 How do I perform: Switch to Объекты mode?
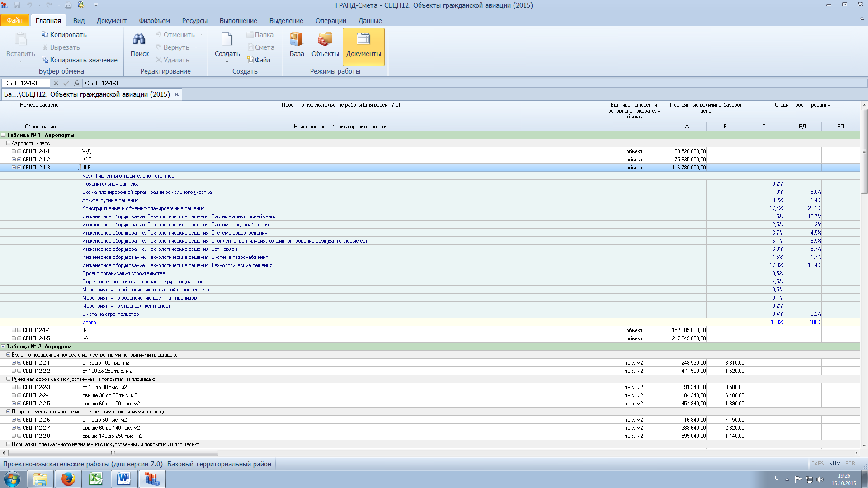coord(325,45)
